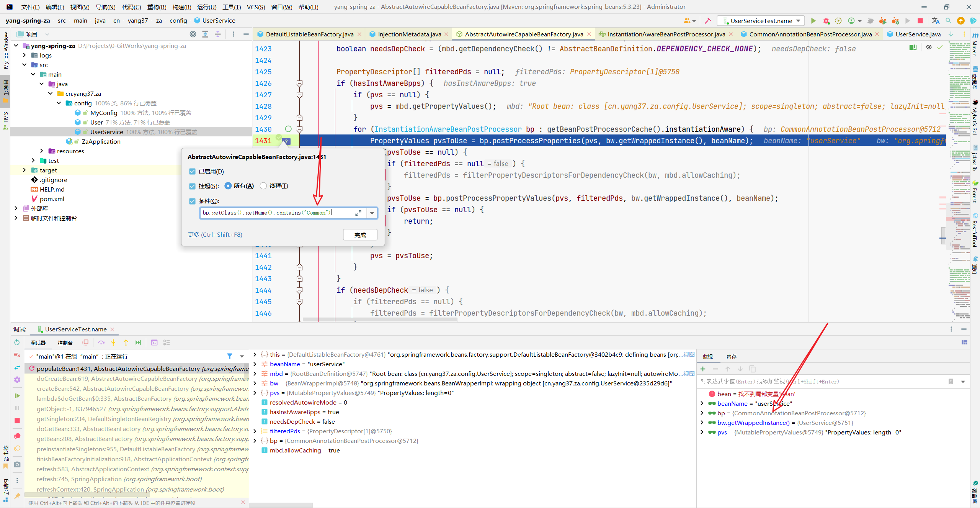Expand the filteredPds variable node

pos(255,431)
